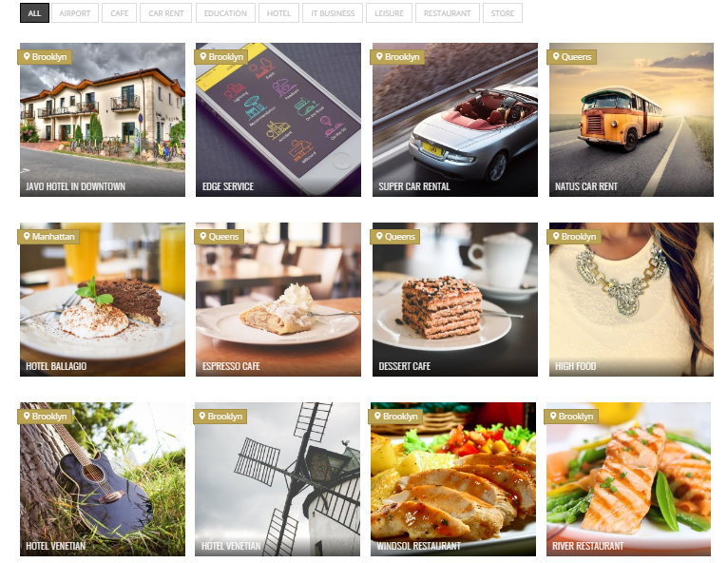Show only HOTEL listings

pos(278,13)
